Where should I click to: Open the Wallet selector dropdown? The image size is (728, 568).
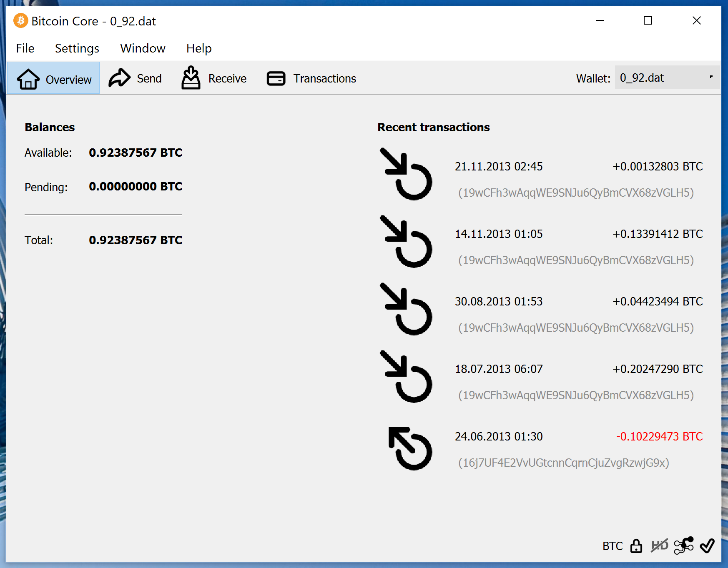tap(666, 78)
